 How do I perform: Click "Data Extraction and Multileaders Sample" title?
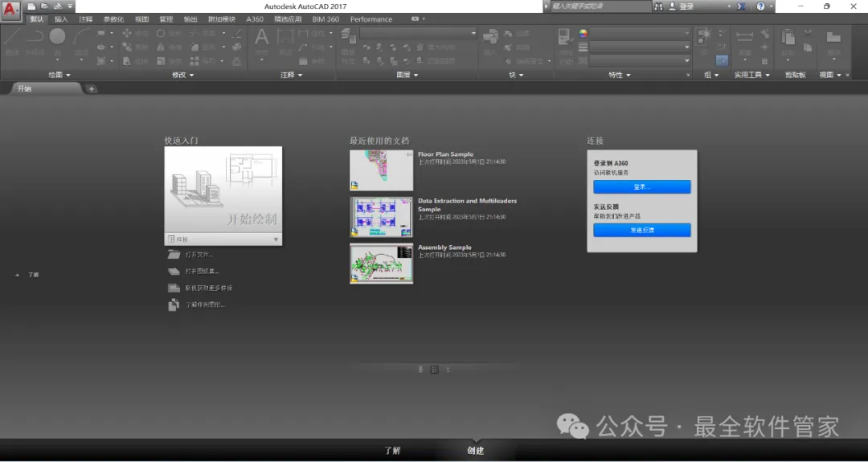click(x=467, y=205)
